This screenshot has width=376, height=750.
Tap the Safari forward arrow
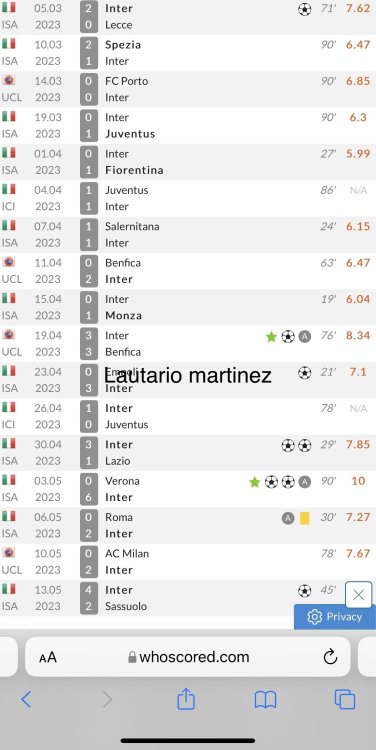pos(107,700)
